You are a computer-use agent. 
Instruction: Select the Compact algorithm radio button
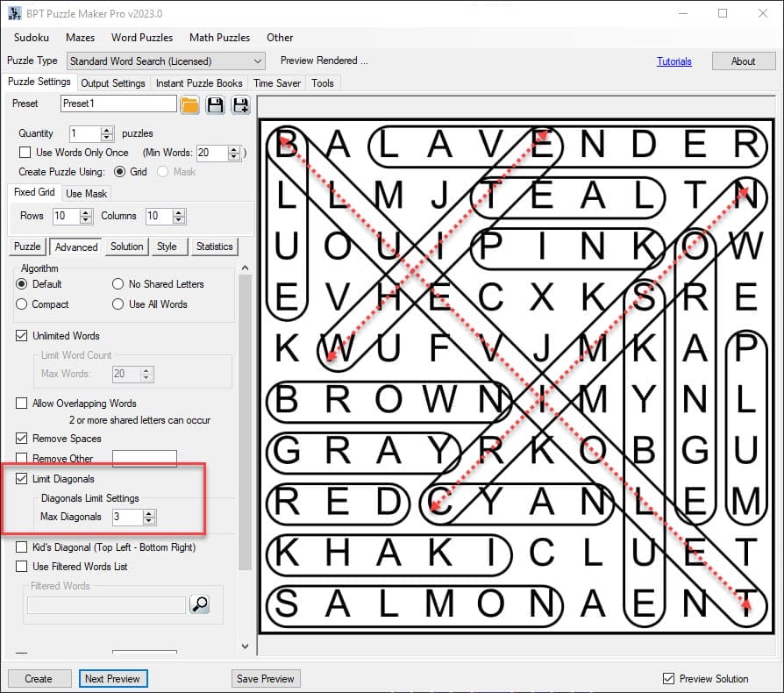click(x=22, y=304)
